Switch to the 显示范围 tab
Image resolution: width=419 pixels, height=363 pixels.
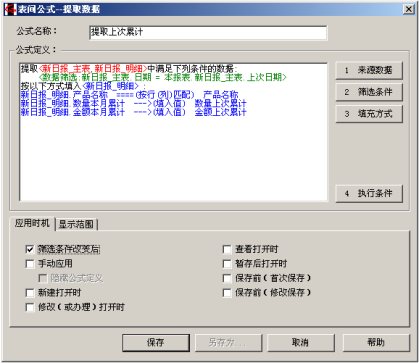76,224
